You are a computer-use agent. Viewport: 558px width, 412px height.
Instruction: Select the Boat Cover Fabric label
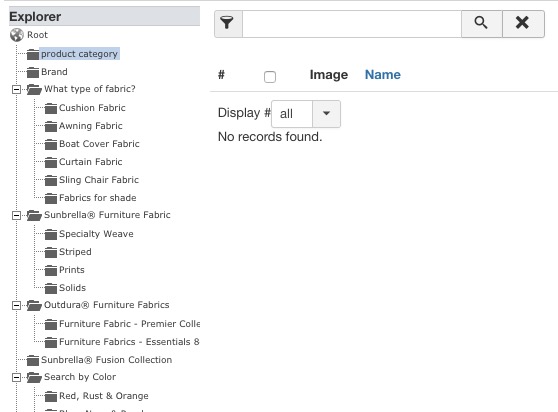coord(99,144)
